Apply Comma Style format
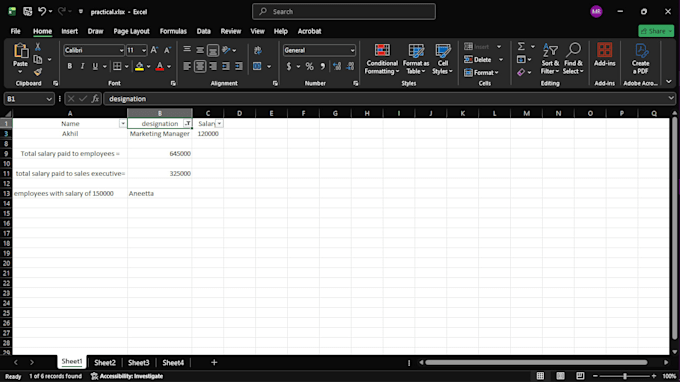The height and width of the screenshot is (382, 680). tap(322, 66)
